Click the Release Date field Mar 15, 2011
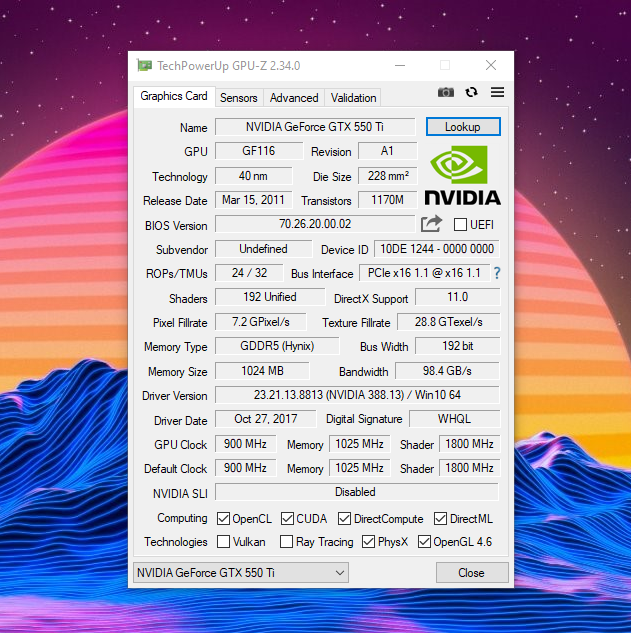The image size is (631, 633). tap(253, 200)
